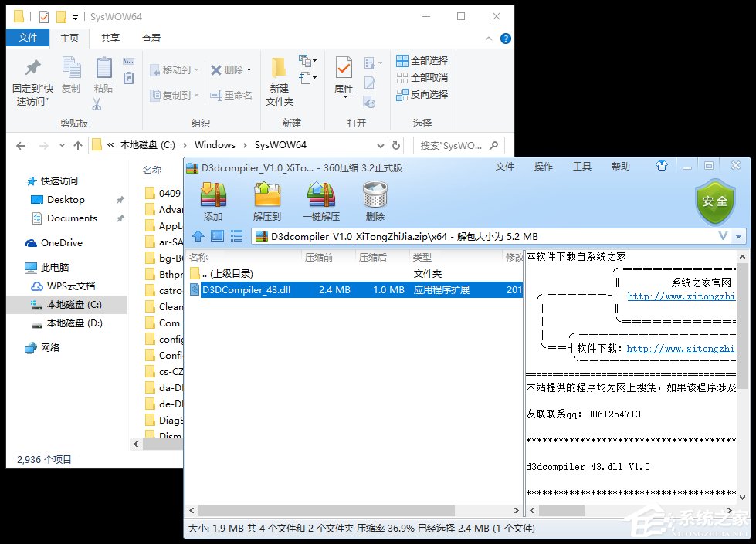
Task: Click 反向选择 to invert selection
Action: point(422,96)
